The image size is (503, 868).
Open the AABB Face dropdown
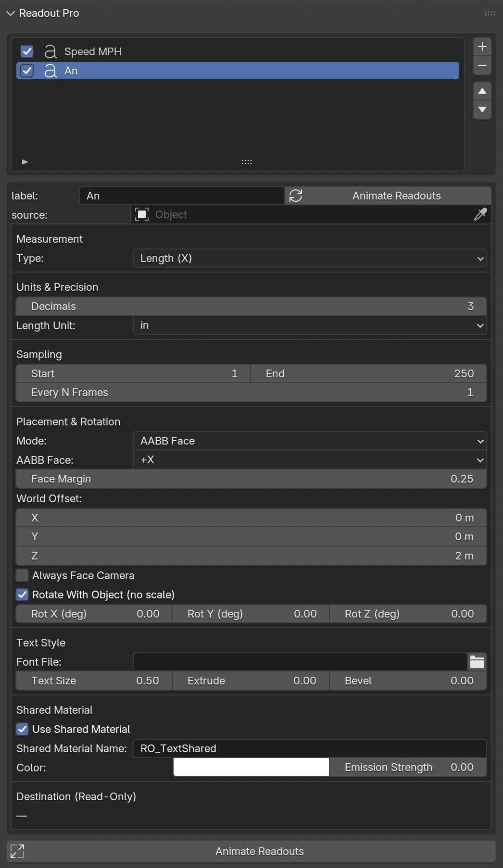tap(310, 460)
